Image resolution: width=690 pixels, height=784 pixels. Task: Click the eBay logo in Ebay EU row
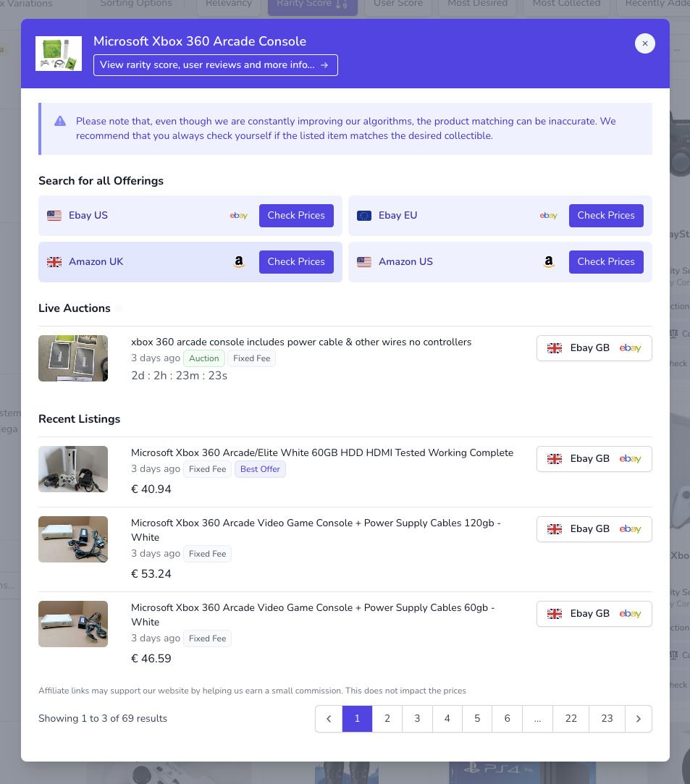coord(549,216)
